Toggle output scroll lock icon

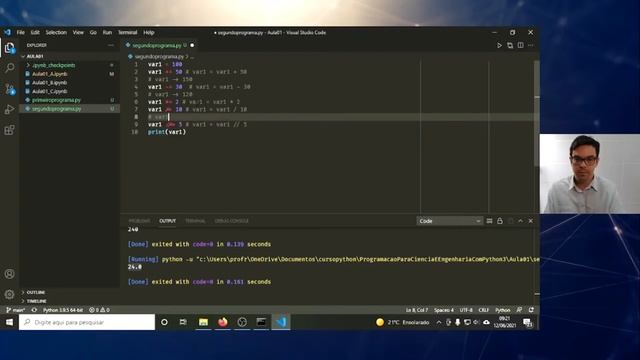pos(500,221)
